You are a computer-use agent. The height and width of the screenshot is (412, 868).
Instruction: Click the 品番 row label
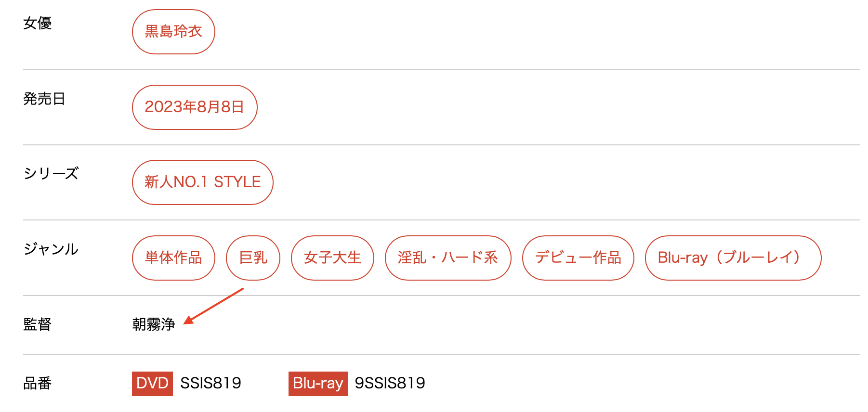click(x=38, y=384)
